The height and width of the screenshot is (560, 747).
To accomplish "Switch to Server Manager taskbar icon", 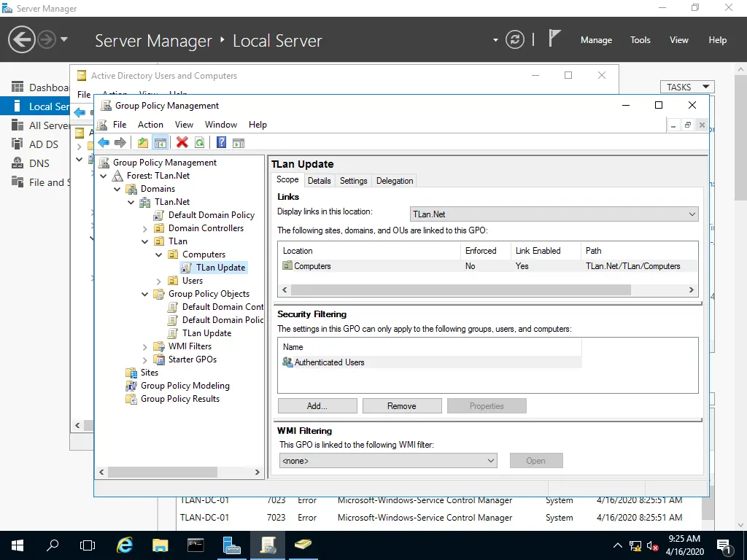I will point(231,545).
